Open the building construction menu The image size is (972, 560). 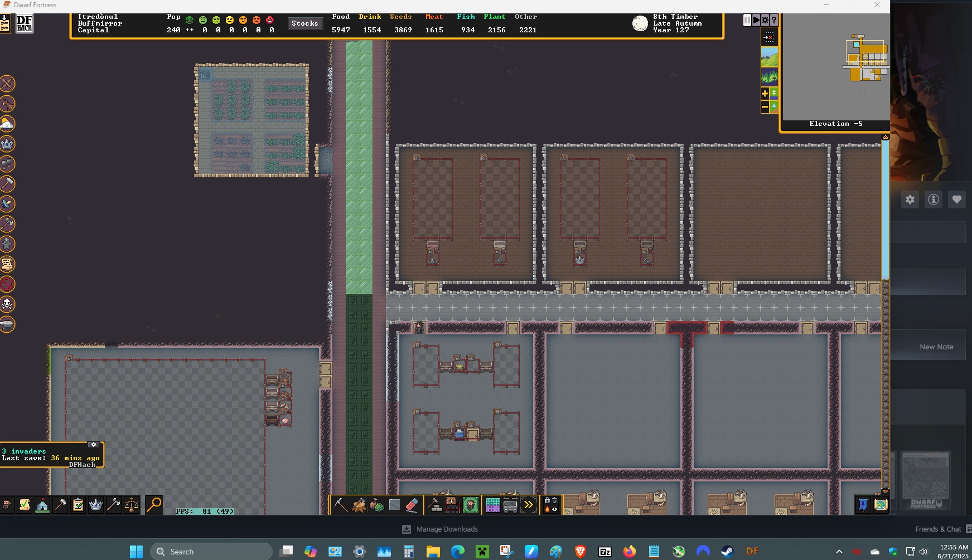pos(436,505)
